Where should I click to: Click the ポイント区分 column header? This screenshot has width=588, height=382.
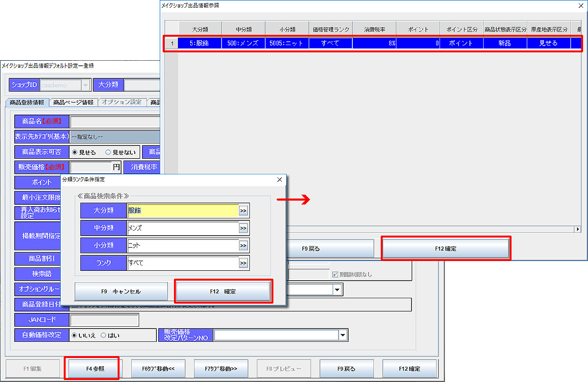[462, 29]
